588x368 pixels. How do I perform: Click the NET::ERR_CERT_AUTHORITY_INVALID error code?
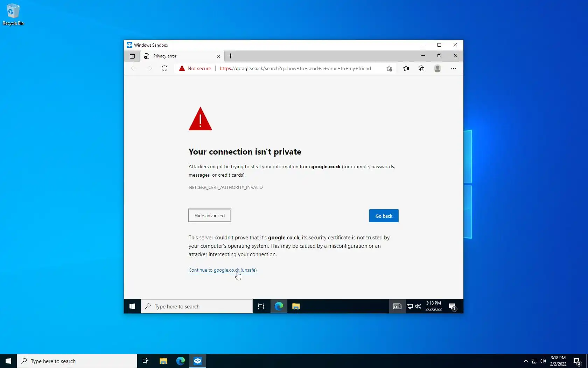(226, 188)
